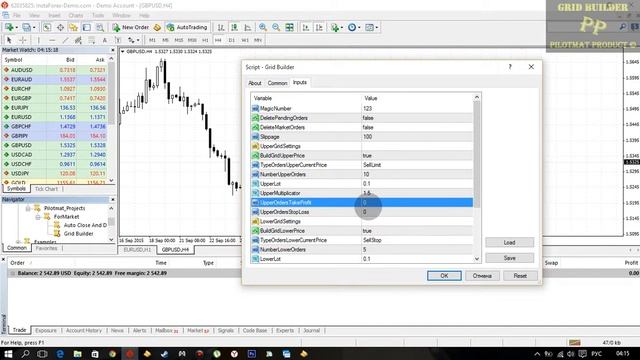640x360 pixels.
Task: Switch to the Common tab in Grid Builder
Action: click(278, 83)
